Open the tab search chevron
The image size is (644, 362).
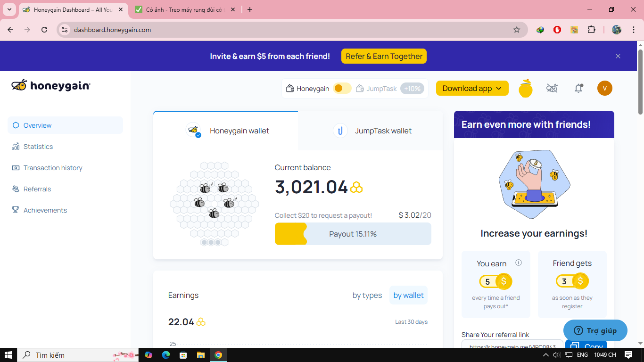point(9,9)
